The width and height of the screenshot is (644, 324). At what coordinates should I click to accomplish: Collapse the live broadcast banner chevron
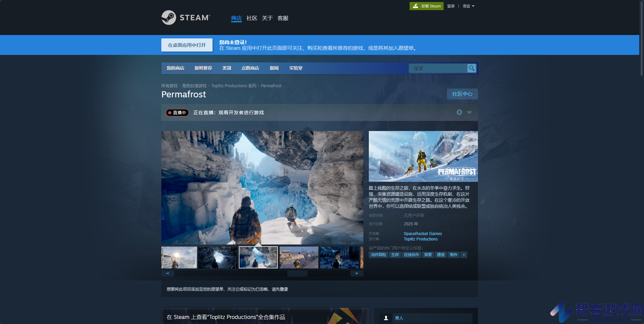pos(470,112)
